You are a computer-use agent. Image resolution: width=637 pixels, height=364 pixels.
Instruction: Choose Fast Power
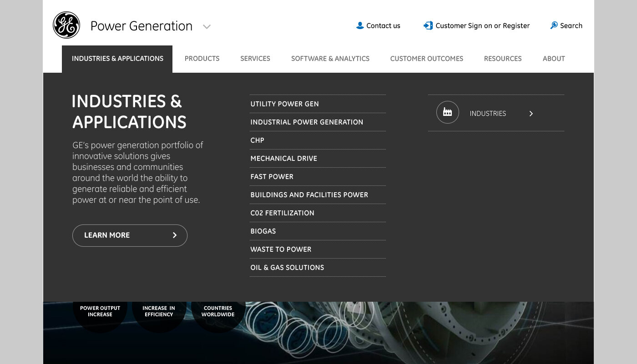[x=318, y=177]
